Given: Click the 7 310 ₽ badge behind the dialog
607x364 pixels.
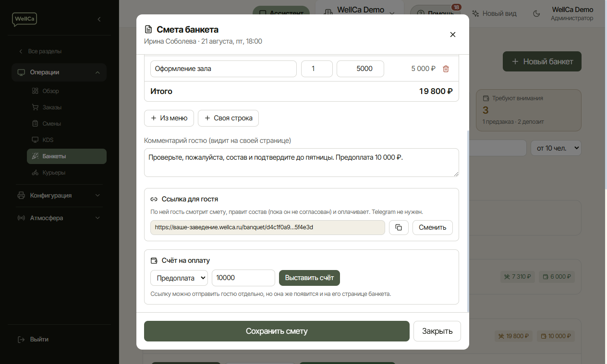Looking at the screenshot, I should click(x=517, y=277).
